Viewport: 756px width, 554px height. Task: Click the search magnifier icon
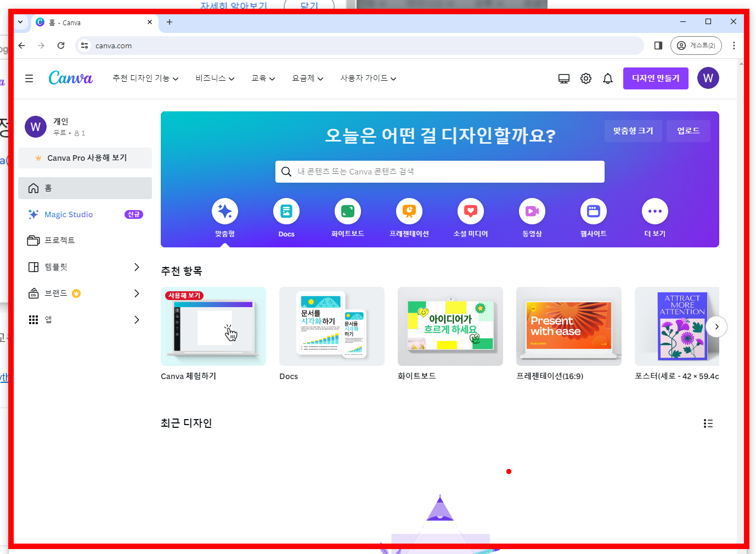pyautogui.click(x=286, y=172)
